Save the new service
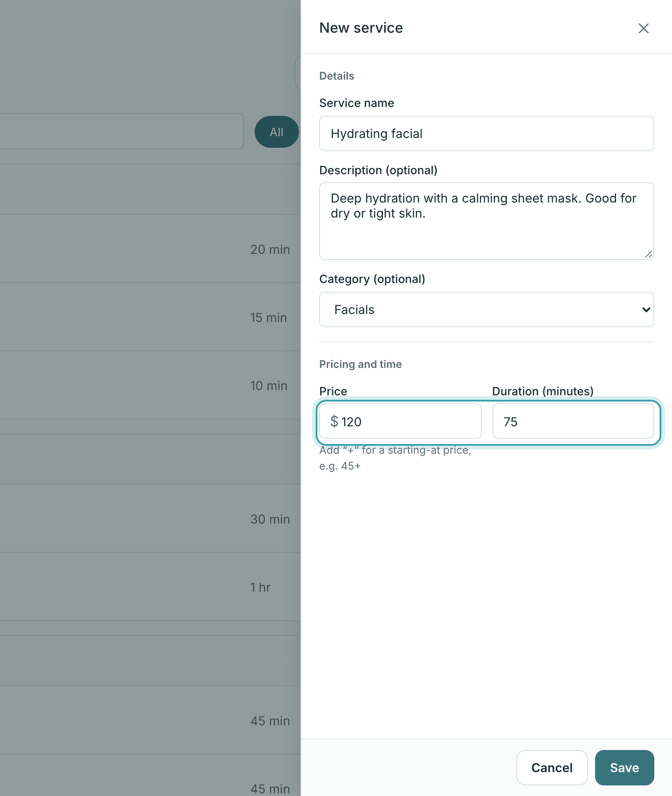672x796 pixels. [624, 768]
